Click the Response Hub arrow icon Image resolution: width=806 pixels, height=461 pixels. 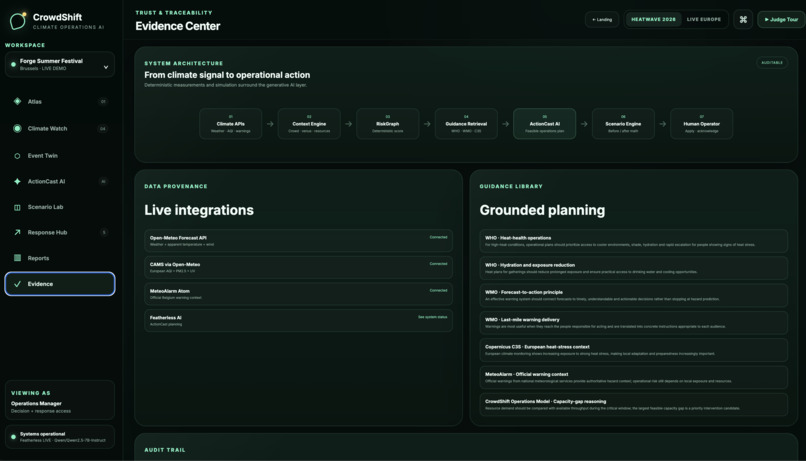tap(17, 232)
